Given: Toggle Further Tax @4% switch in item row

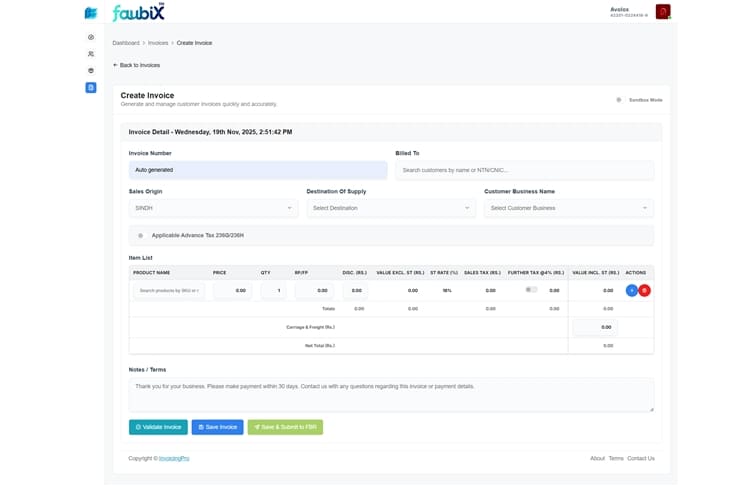Looking at the screenshot, I should pyautogui.click(x=531, y=290).
